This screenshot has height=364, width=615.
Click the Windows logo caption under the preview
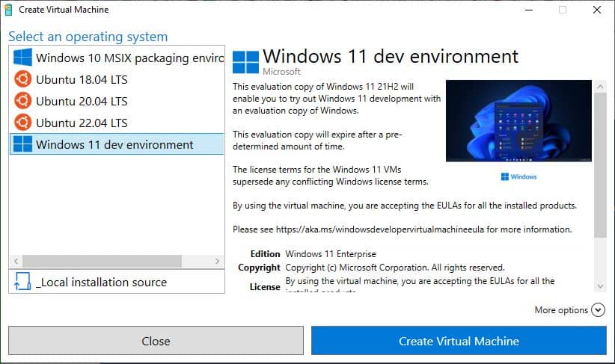pos(518,176)
